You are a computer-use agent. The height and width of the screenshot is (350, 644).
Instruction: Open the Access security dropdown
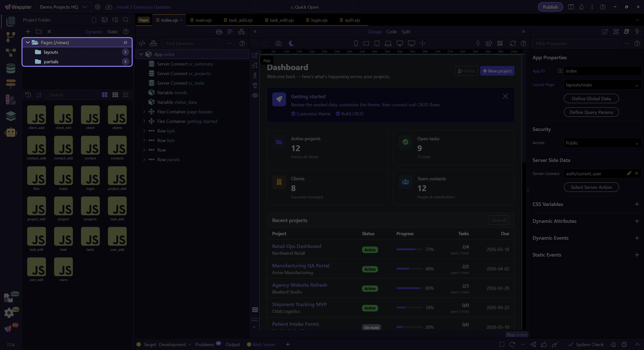tap(602, 143)
